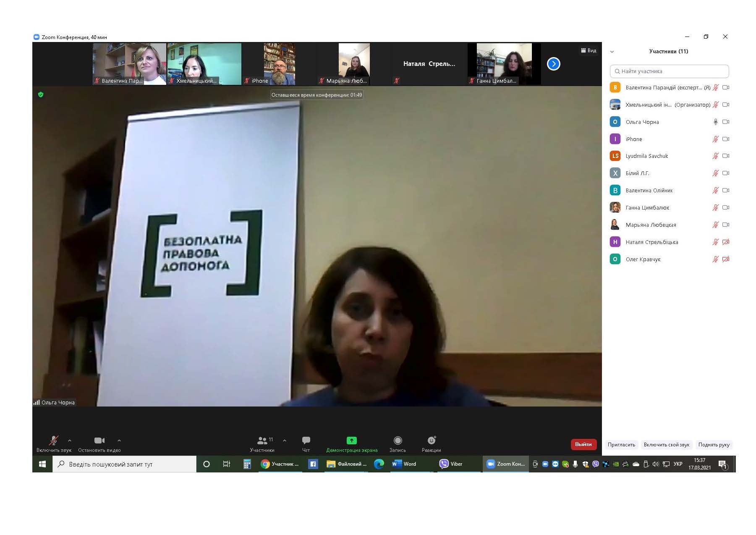756x535 pixels.
Task: Select Lyudmila Savchuk in the participants list
Action: point(670,156)
